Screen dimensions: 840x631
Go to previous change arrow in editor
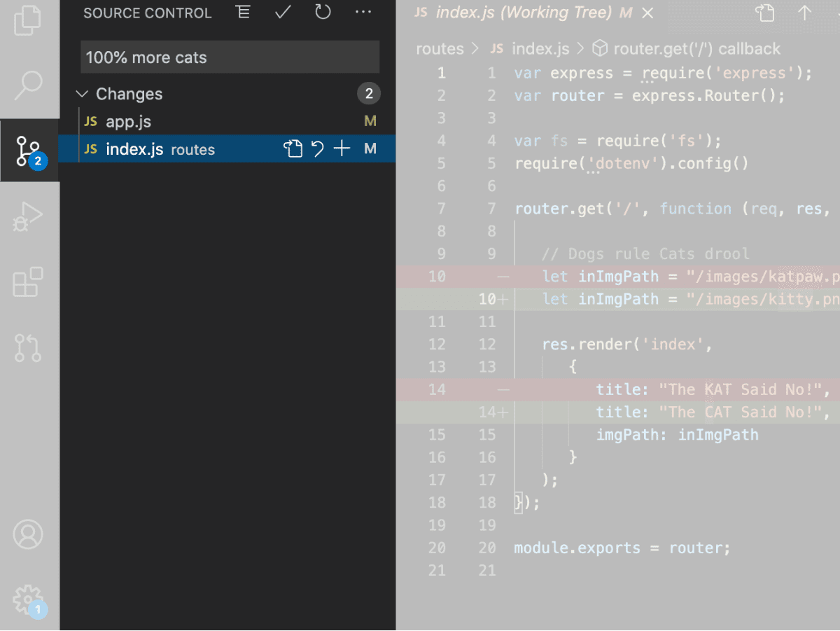(x=805, y=13)
